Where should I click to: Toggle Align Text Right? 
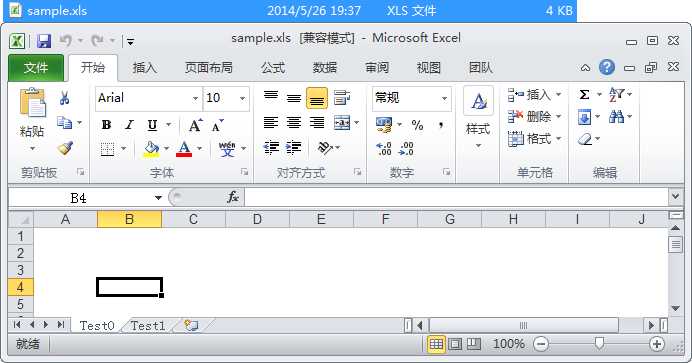[x=317, y=123]
